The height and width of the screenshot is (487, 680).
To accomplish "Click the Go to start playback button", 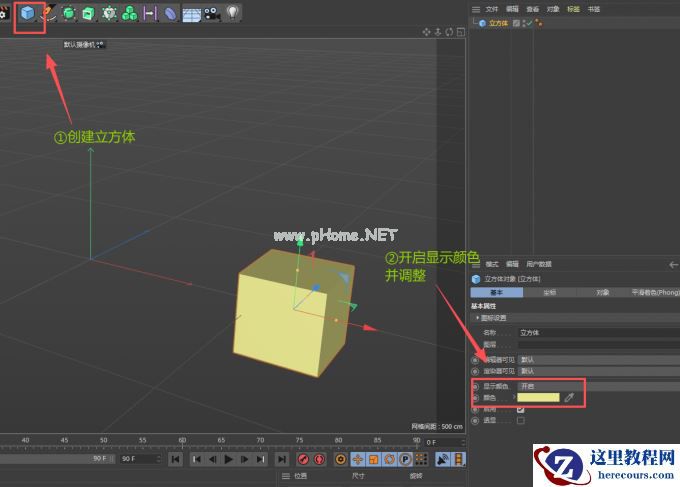I will [x=175, y=459].
